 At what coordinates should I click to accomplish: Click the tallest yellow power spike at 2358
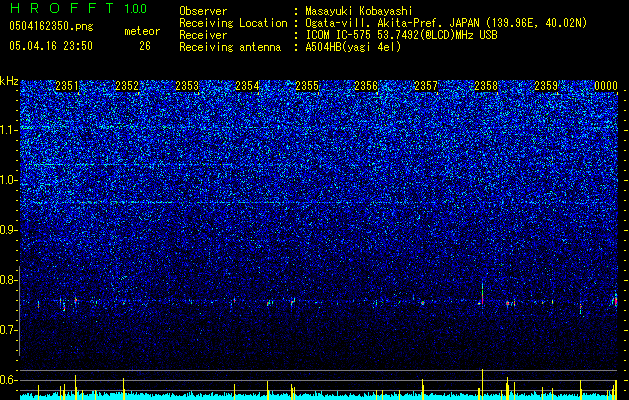click(482, 382)
